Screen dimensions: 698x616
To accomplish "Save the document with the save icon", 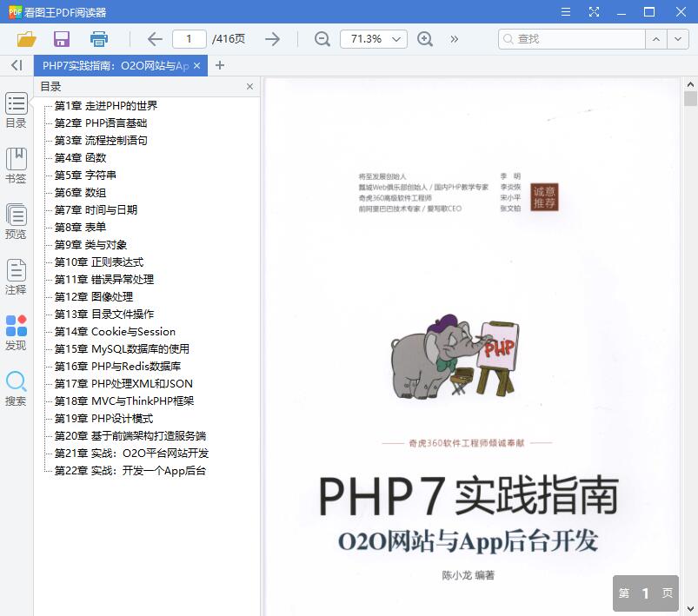I will click(x=61, y=39).
